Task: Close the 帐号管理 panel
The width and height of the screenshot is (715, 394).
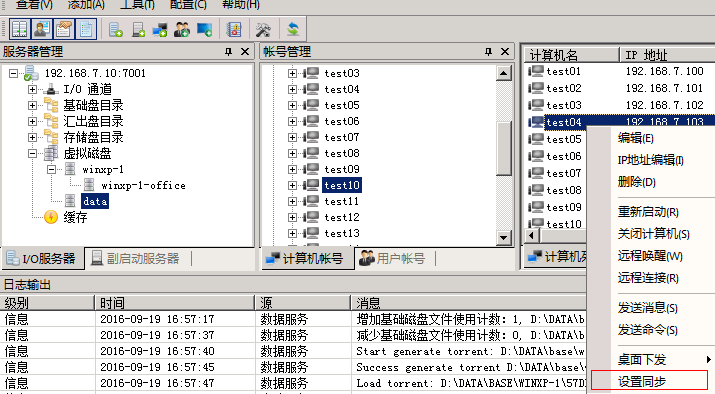Action: tap(505, 52)
